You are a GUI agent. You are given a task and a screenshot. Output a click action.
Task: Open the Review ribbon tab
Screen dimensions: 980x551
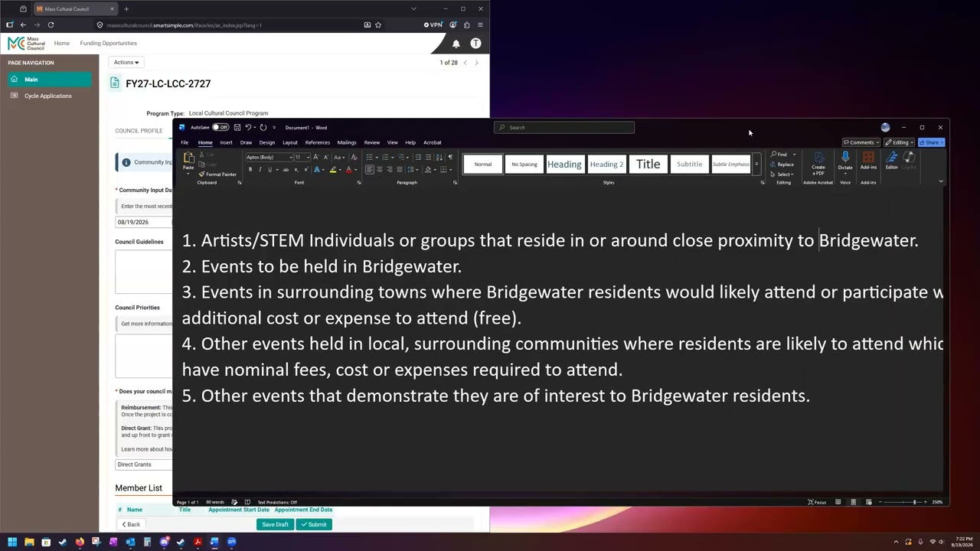point(372,142)
